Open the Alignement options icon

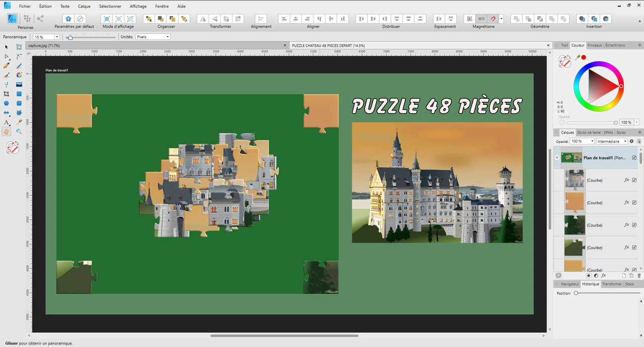261,19
